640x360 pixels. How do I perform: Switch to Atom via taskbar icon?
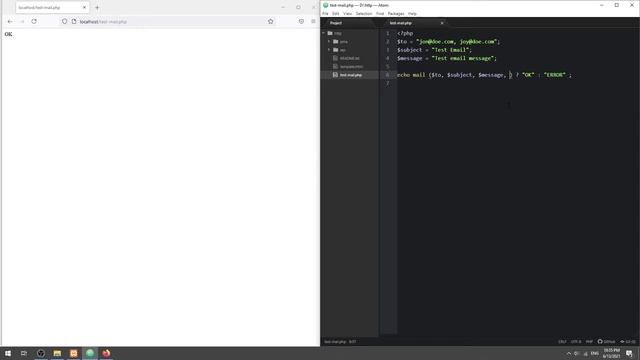pyautogui.click(x=90, y=353)
